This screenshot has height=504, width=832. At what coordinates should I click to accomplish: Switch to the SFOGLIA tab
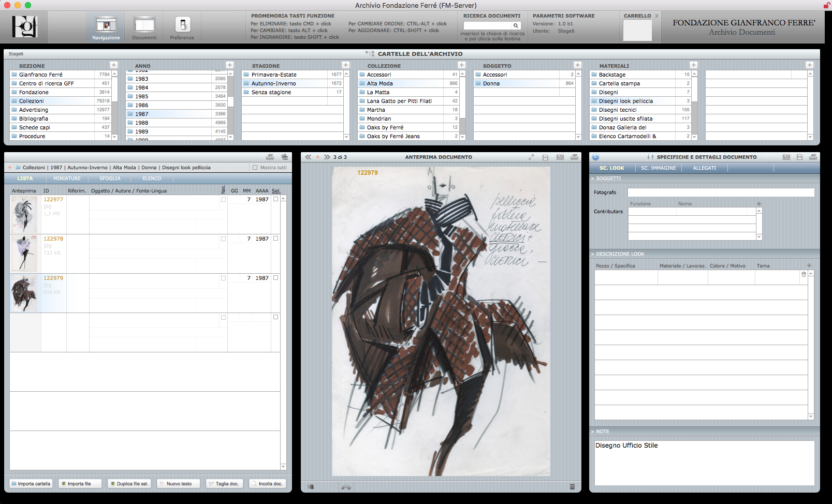pyautogui.click(x=110, y=178)
